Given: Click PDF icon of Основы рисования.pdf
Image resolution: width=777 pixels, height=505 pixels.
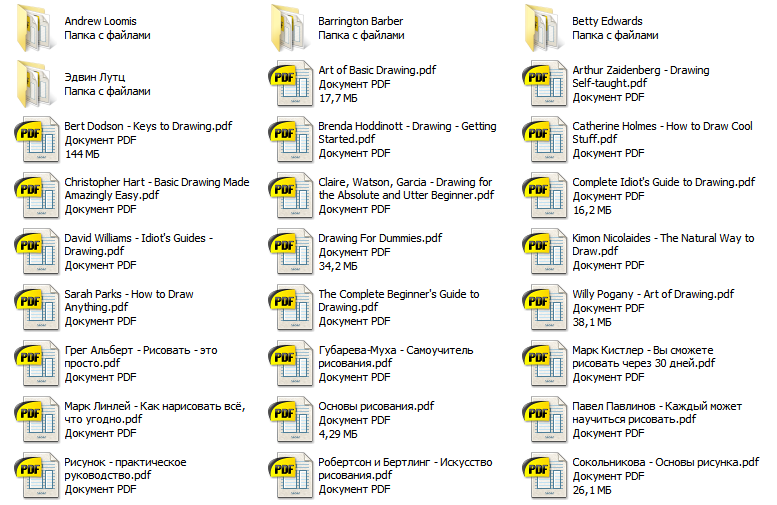Looking at the screenshot, I should coord(292,419).
